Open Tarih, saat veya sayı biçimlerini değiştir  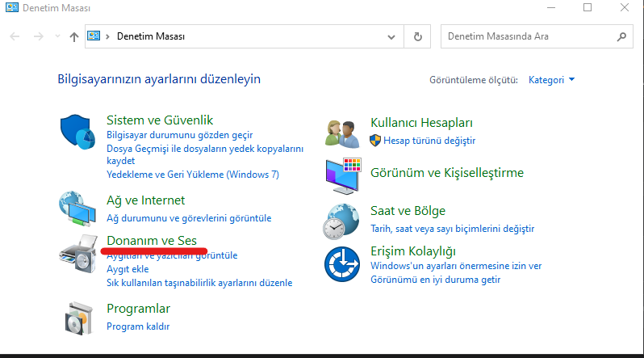tap(452, 229)
